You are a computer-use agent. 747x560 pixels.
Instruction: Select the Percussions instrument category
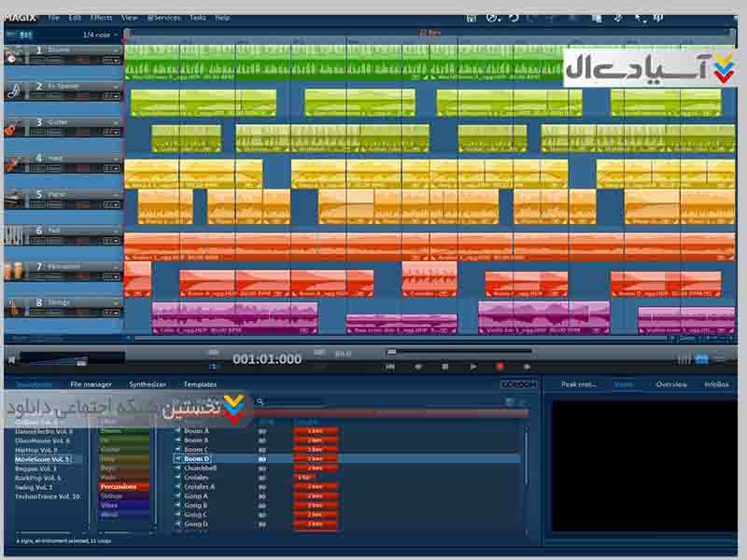click(119, 486)
